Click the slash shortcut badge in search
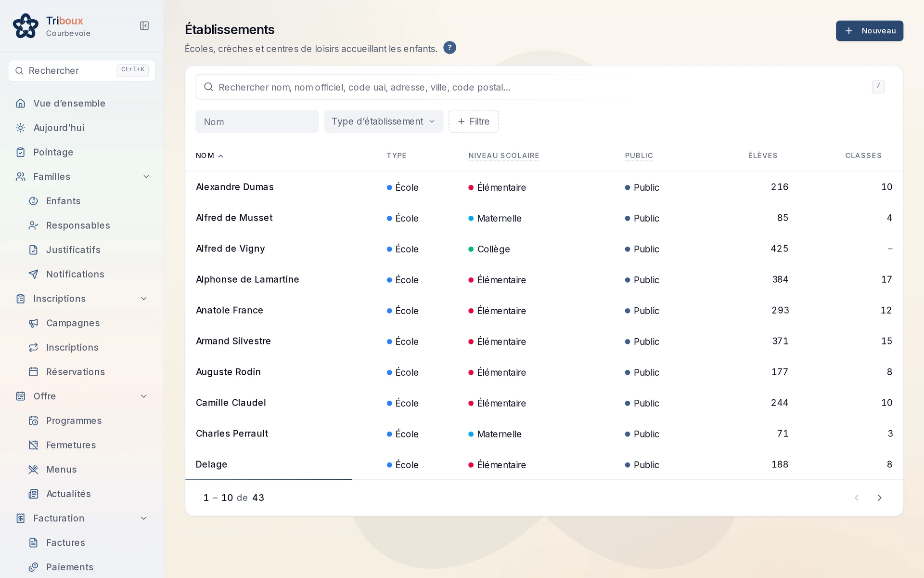924x578 pixels. pyautogui.click(x=878, y=86)
